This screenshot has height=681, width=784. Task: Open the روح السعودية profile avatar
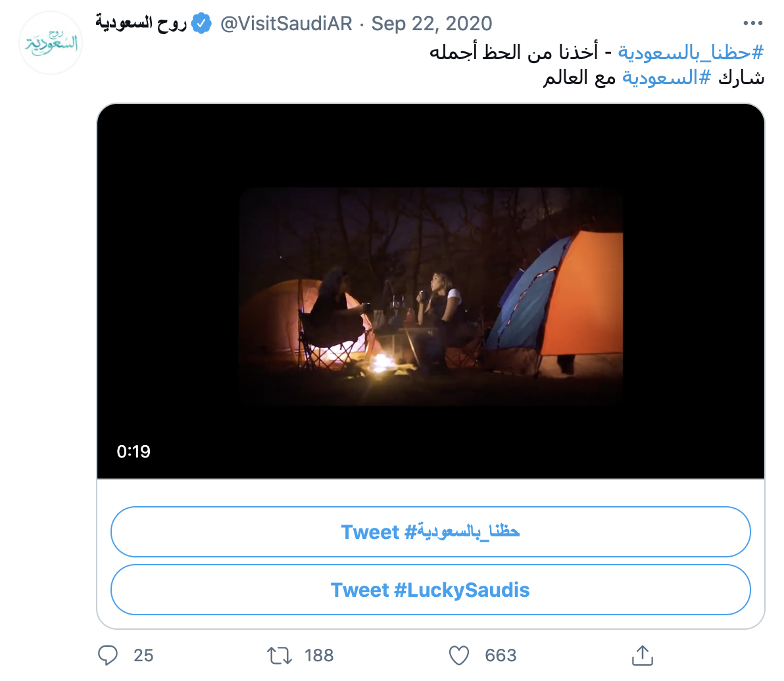coord(51,42)
